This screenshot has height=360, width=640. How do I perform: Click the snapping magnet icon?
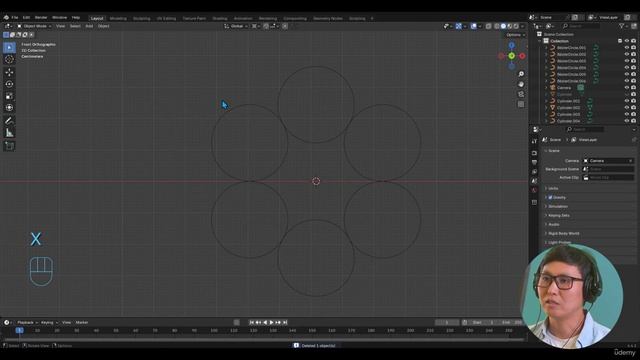[x=266, y=26]
